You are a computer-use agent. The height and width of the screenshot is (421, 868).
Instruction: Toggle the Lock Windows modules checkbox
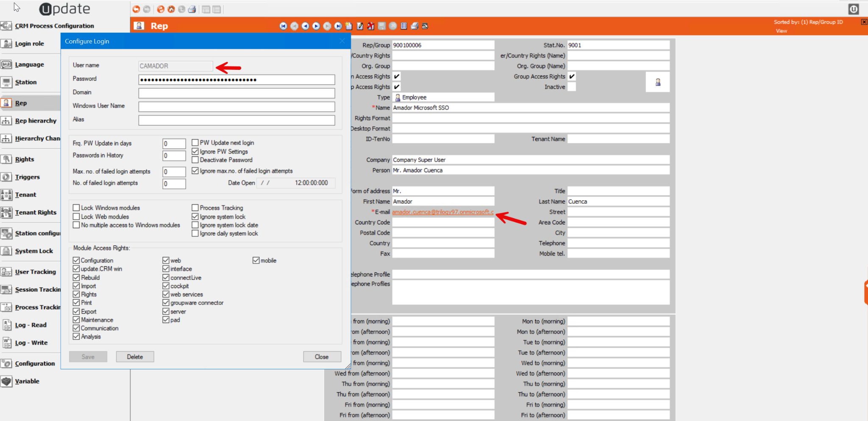pyautogui.click(x=76, y=208)
